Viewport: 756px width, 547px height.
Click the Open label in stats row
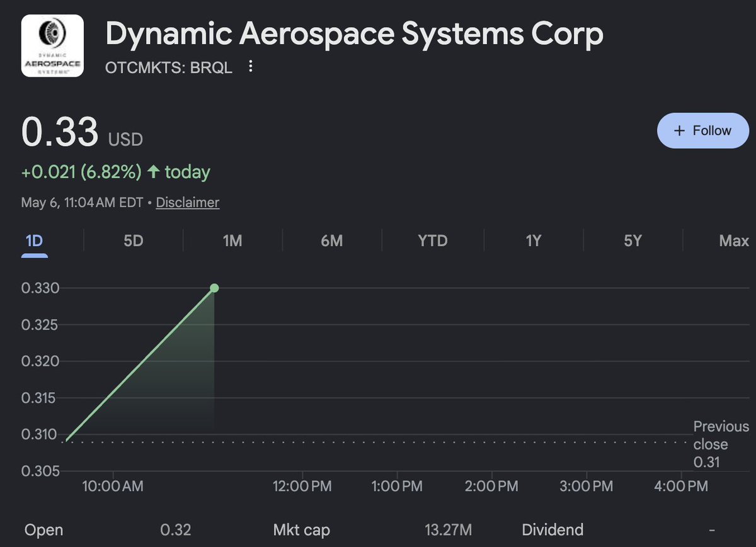click(x=43, y=530)
